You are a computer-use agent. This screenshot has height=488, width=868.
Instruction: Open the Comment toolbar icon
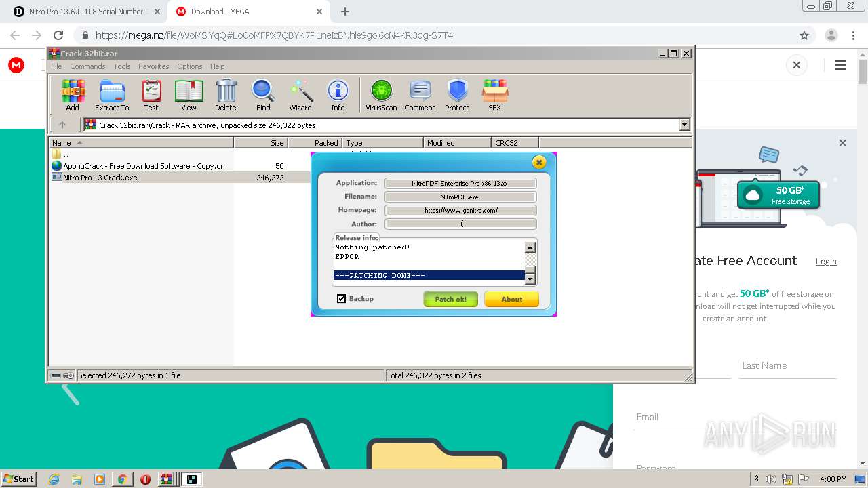pyautogui.click(x=420, y=96)
